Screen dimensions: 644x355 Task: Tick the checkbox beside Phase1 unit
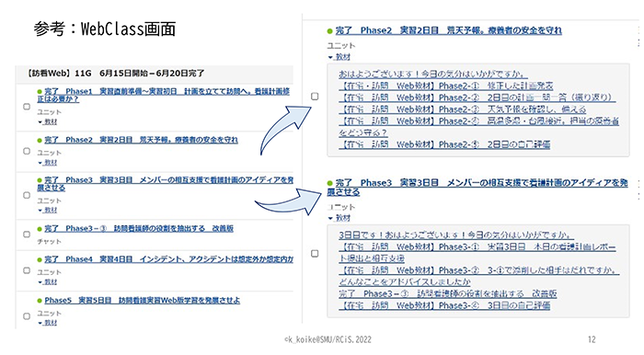(x=27, y=107)
